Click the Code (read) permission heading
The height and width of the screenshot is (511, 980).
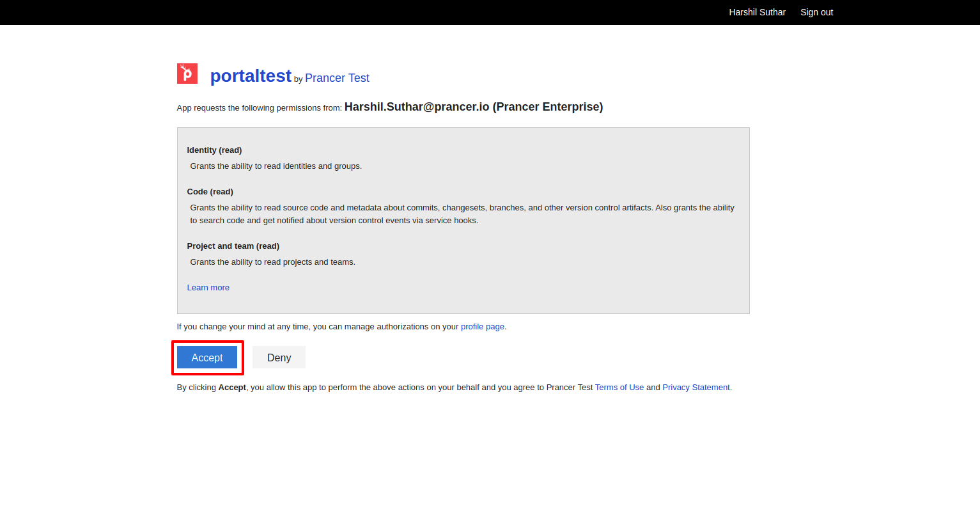point(210,192)
